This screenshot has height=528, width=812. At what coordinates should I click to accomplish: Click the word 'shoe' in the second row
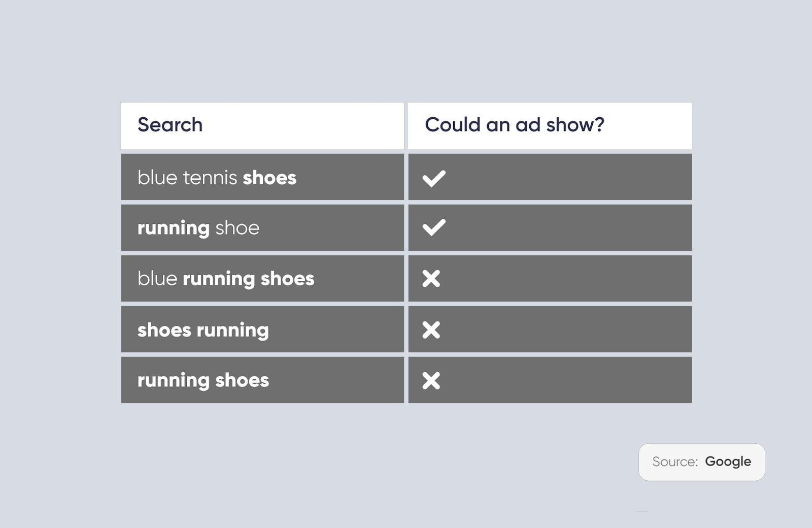click(238, 228)
